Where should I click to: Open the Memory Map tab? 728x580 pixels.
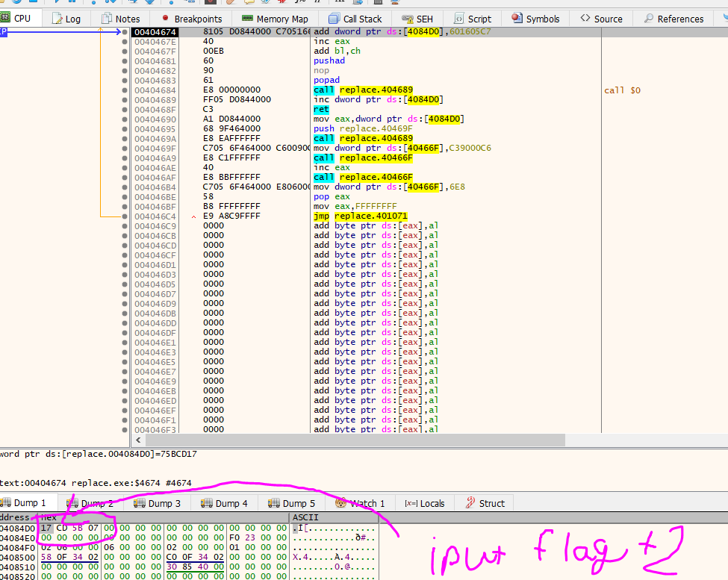(x=275, y=19)
